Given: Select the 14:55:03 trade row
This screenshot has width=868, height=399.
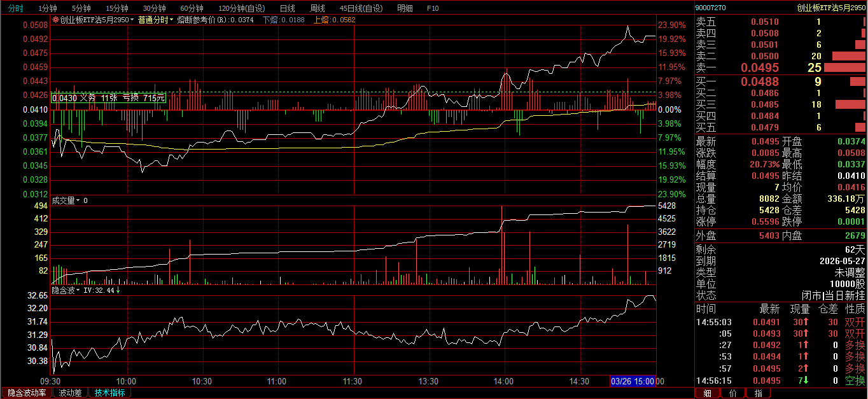Looking at the screenshot, I should (x=781, y=322).
